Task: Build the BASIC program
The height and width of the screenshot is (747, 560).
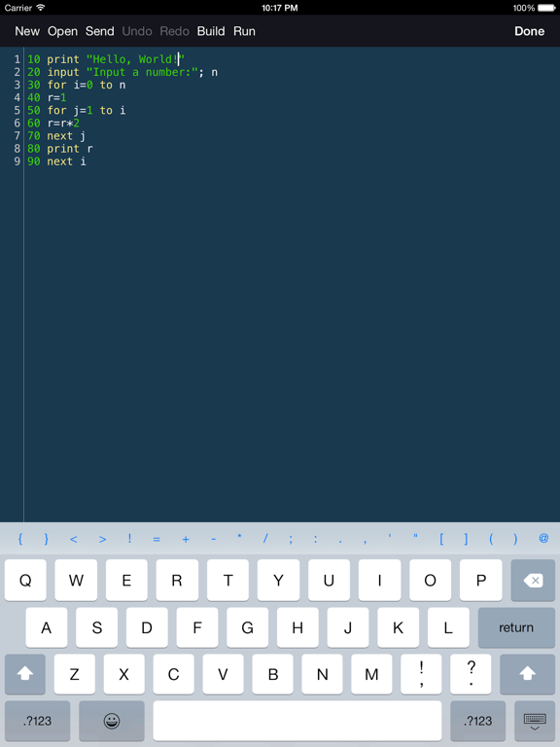Action: pyautogui.click(x=211, y=31)
